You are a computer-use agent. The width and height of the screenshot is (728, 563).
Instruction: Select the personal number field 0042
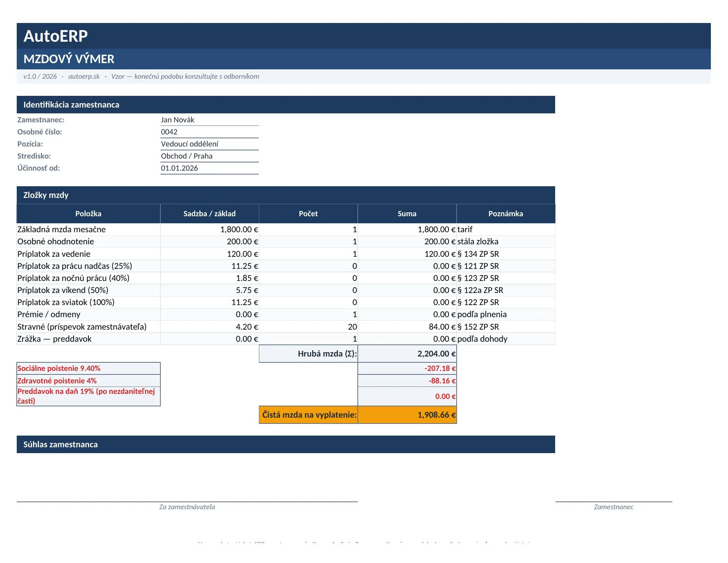point(209,132)
